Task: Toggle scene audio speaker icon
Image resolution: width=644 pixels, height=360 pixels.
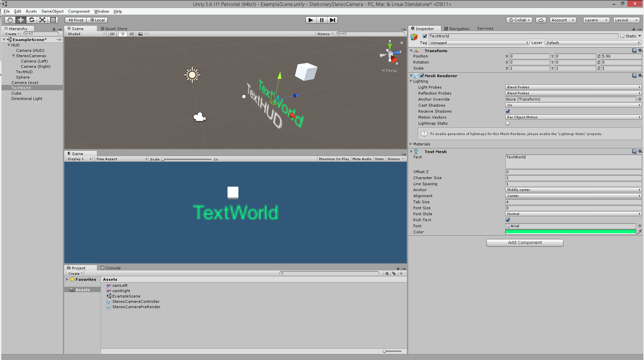Action: pyautogui.click(x=131, y=34)
